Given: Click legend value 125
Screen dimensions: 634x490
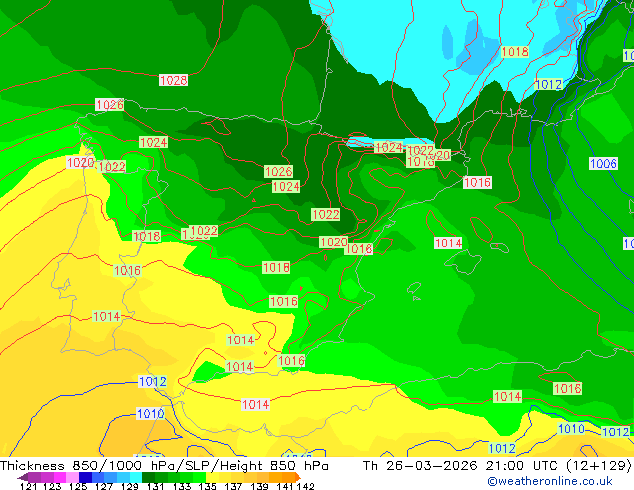Looking at the screenshot, I should click(x=78, y=486).
